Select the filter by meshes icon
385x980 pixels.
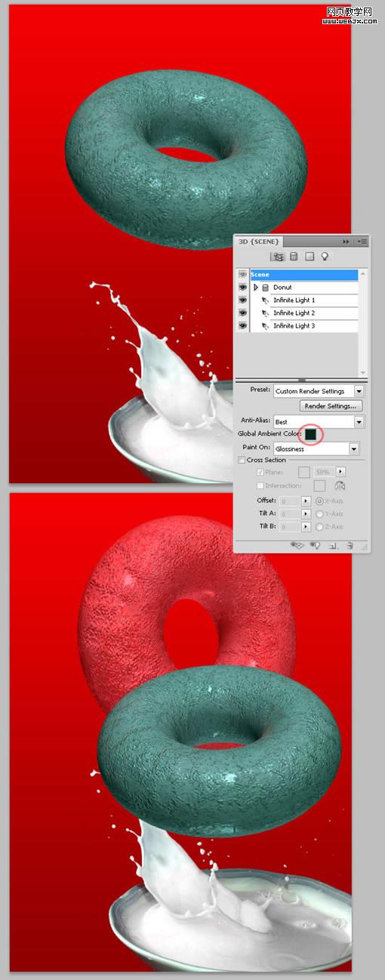(x=294, y=257)
